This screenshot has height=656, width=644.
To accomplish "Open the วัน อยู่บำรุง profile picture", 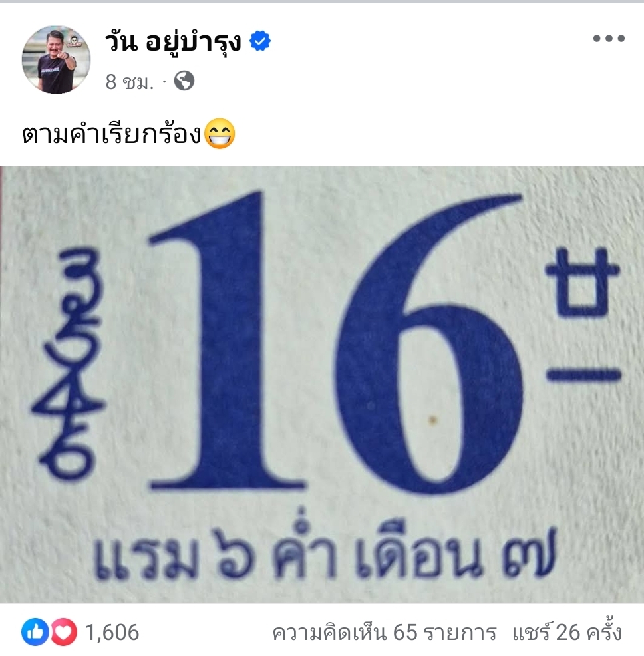I will pyautogui.click(x=56, y=59).
